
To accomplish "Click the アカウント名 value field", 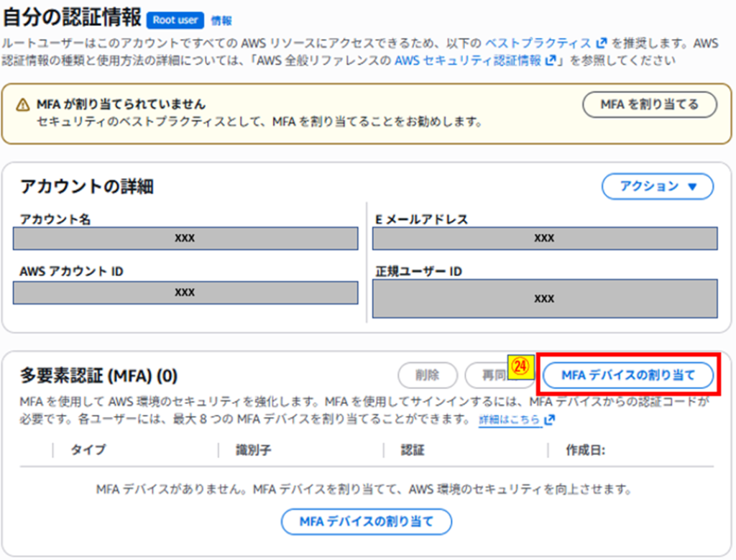I will pos(185,238).
